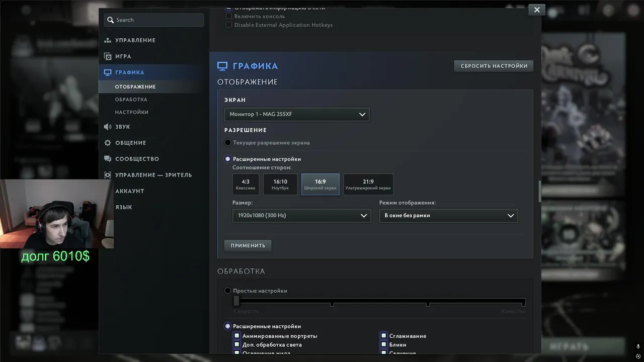
Task: Toggle the Блики checkbox
Action: (x=384, y=344)
